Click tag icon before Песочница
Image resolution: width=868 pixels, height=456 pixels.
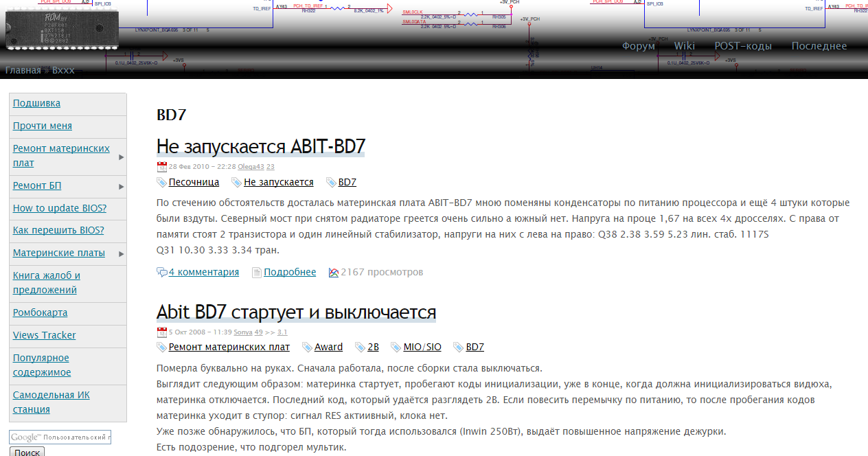(162, 183)
